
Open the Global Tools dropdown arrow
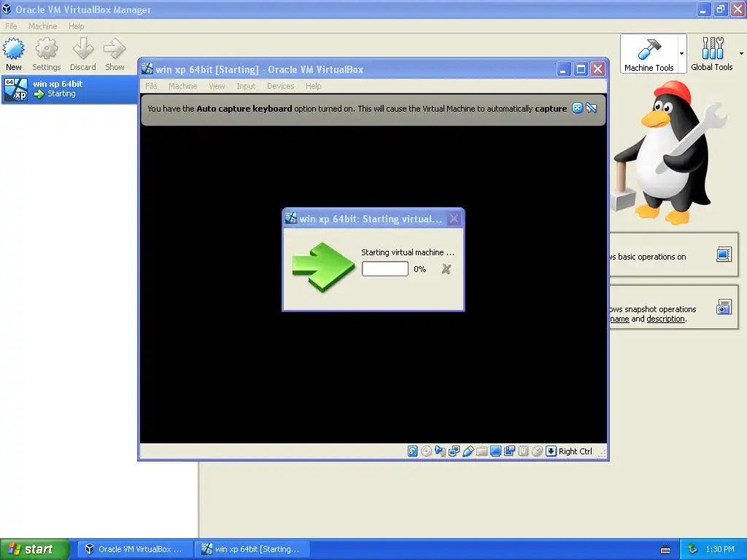(741, 54)
